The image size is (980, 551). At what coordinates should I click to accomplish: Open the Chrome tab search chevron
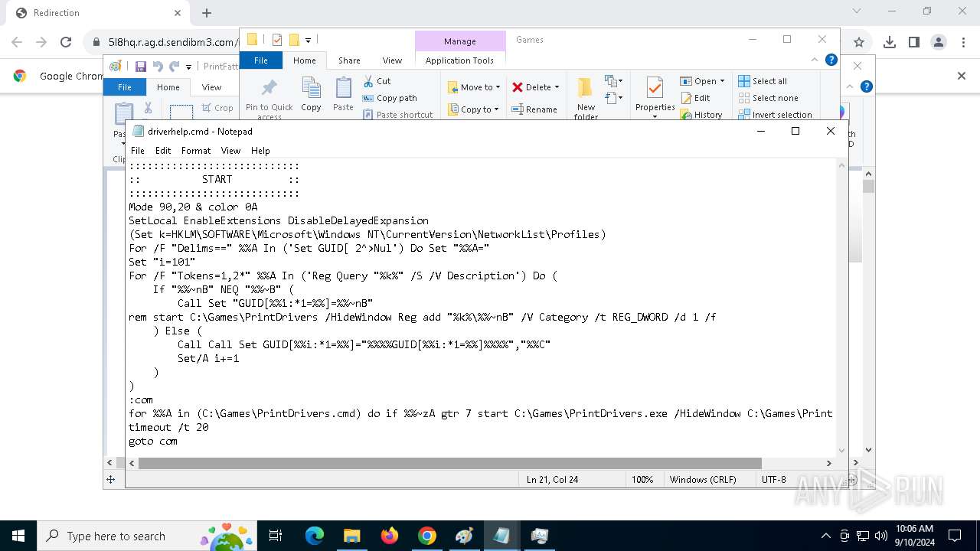pyautogui.click(x=857, y=11)
